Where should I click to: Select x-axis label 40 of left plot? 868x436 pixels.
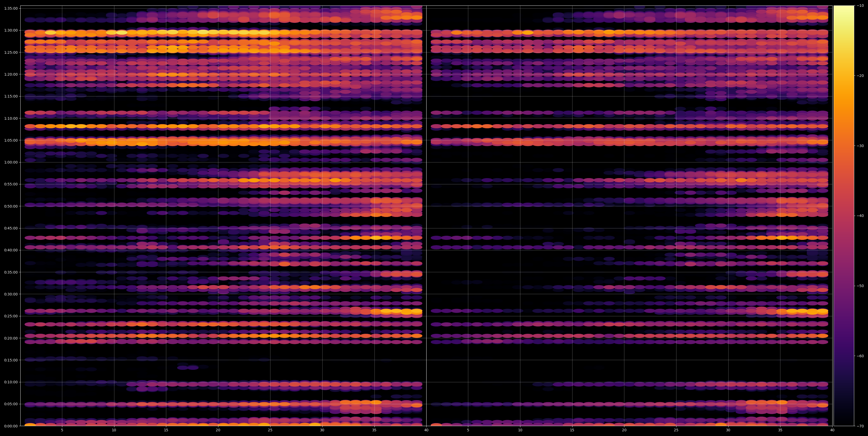[x=426, y=430]
